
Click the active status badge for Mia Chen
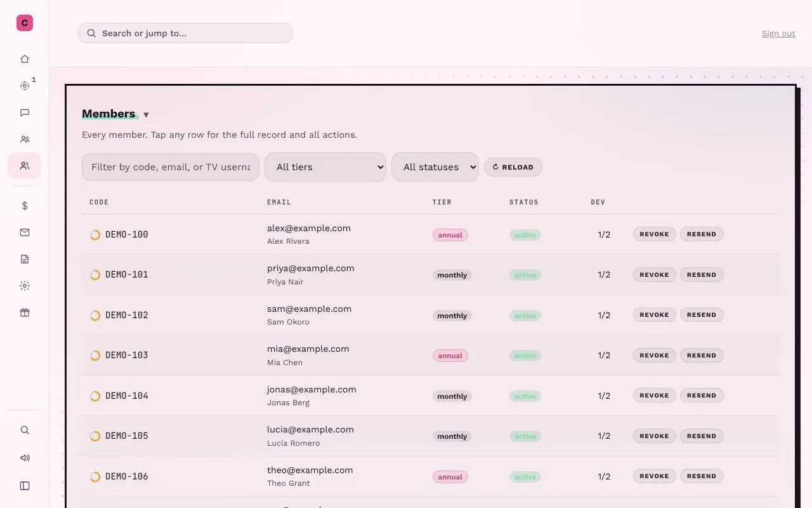click(525, 356)
